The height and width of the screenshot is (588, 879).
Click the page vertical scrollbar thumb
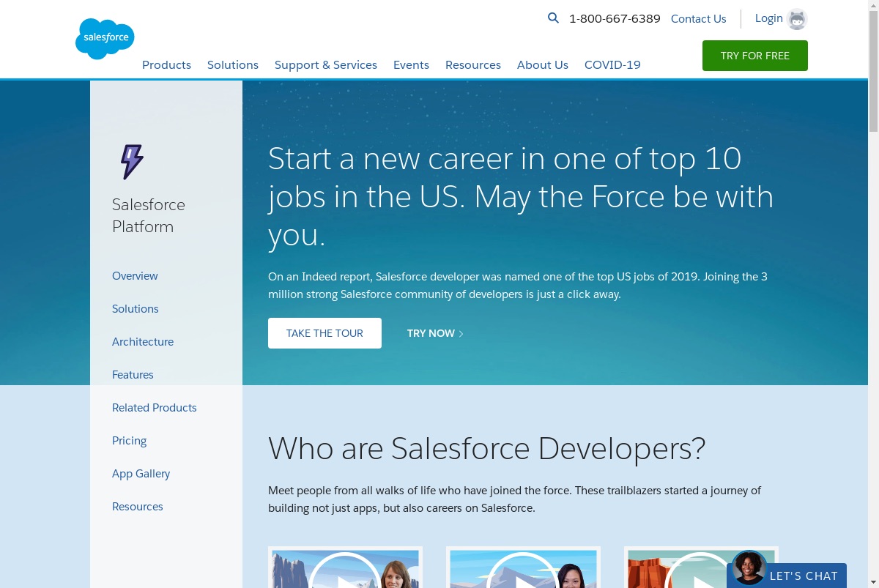tap(873, 71)
